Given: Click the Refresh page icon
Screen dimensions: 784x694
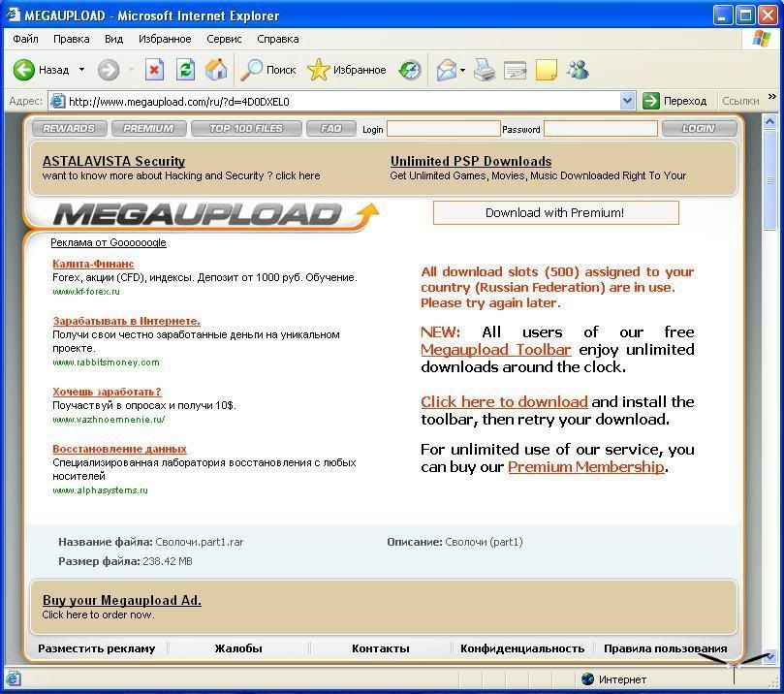Looking at the screenshot, I should point(185,70).
